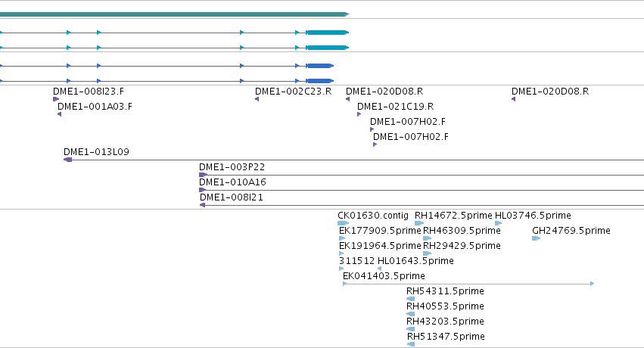The image size is (644, 348).
Task: Click the RH43203.5prime arrow glyph
Action: coord(410,329)
